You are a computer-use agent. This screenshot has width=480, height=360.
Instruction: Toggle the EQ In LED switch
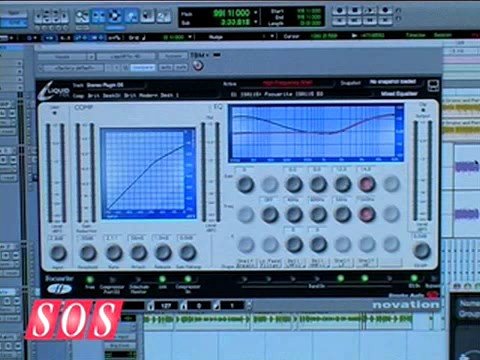click(x=414, y=278)
